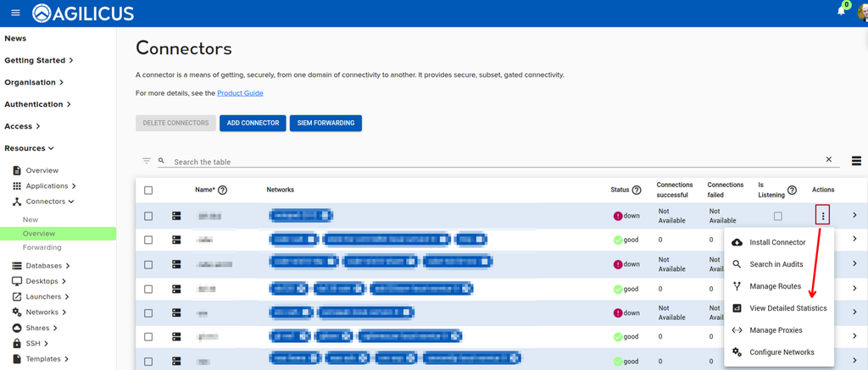This screenshot has height=370, width=868.
Task: Open the Product Guide link
Action: (x=240, y=93)
